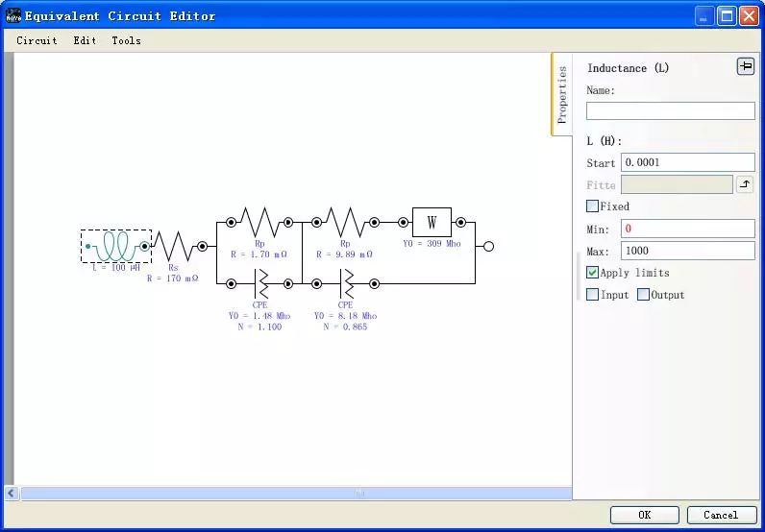
Task: Click the horizontal scrollbar thumb
Action: pos(296,493)
